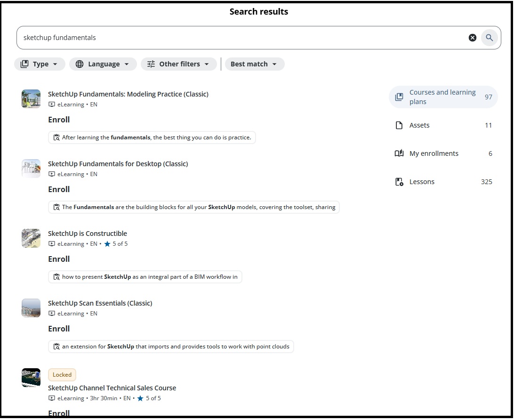Click the star rating on SketchUp is Constructible
The height and width of the screenshot is (420, 514).
(107, 244)
